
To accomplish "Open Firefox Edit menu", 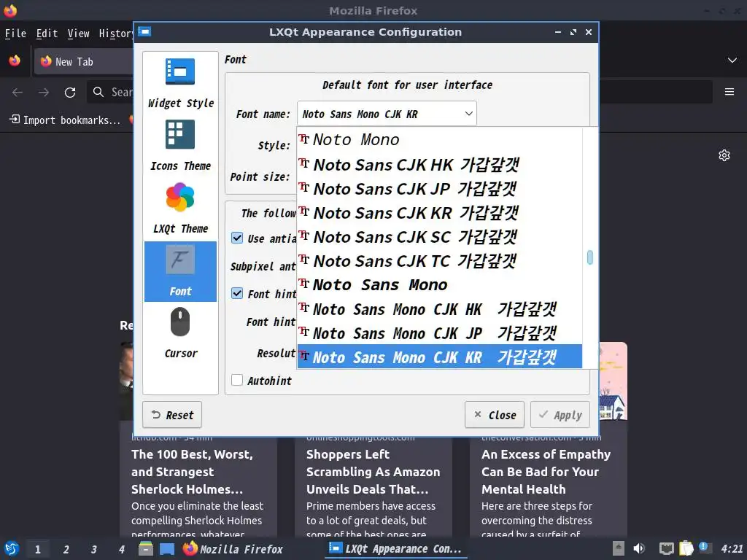I will [47, 34].
